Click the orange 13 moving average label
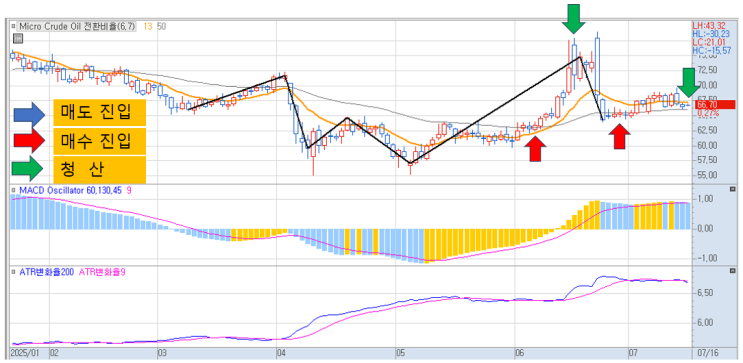The width and height of the screenshot is (743, 363). [148, 27]
